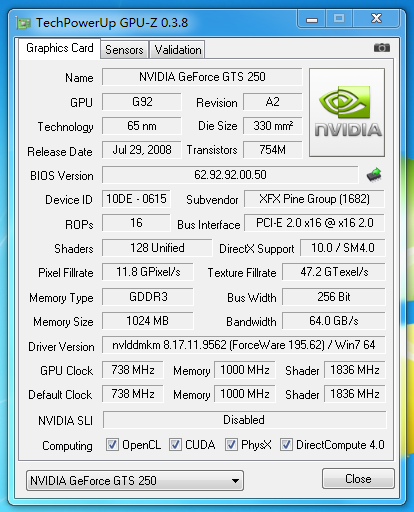Click the BIOS save chip icon

coord(374,175)
